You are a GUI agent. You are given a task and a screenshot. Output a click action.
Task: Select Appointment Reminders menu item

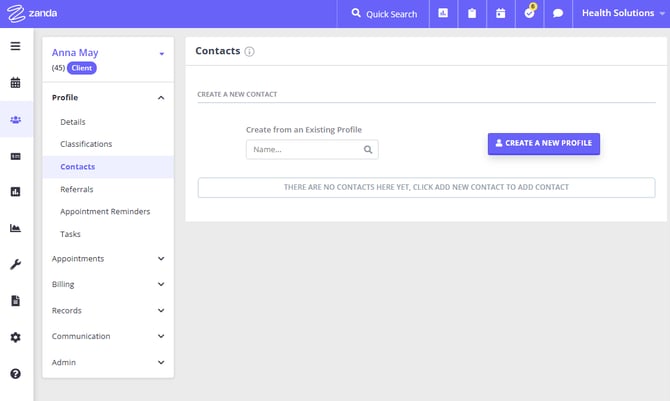[x=105, y=211]
